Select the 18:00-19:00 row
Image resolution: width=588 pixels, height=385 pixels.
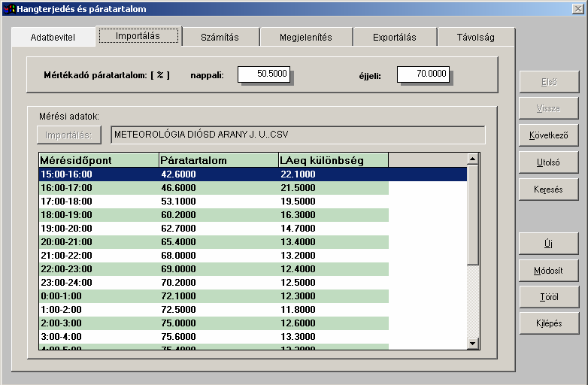[x=214, y=215]
